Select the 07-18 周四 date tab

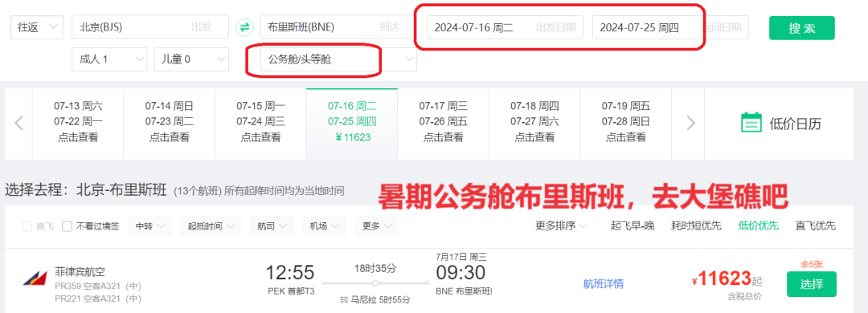(x=534, y=123)
